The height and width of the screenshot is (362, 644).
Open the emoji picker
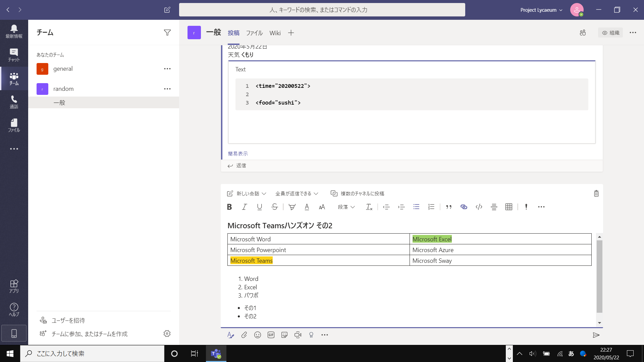[x=257, y=335]
